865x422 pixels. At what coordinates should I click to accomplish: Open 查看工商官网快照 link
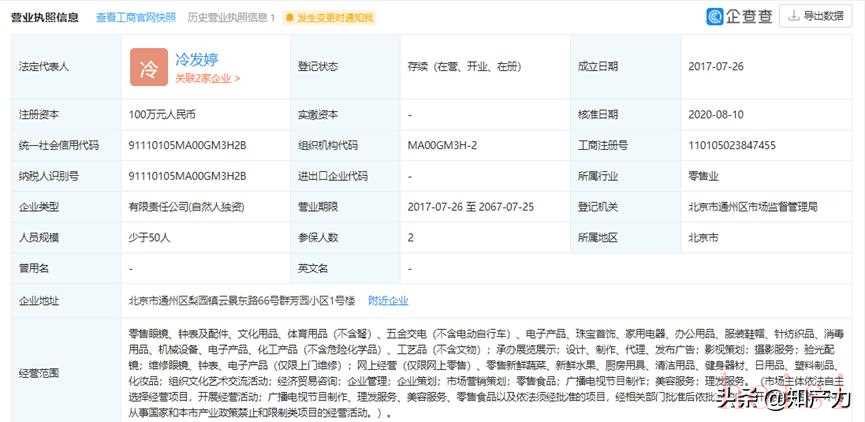pyautogui.click(x=136, y=17)
